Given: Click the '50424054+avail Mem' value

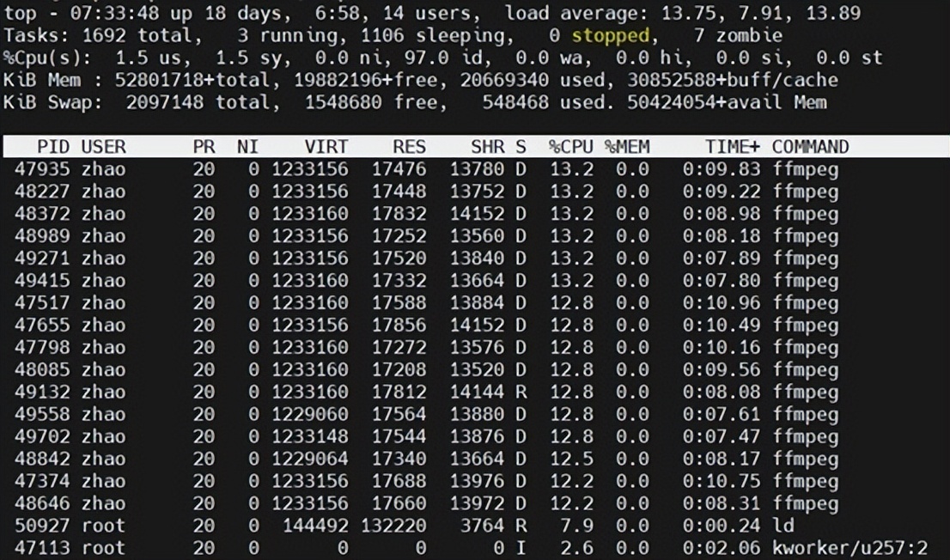Looking at the screenshot, I should (727, 102).
